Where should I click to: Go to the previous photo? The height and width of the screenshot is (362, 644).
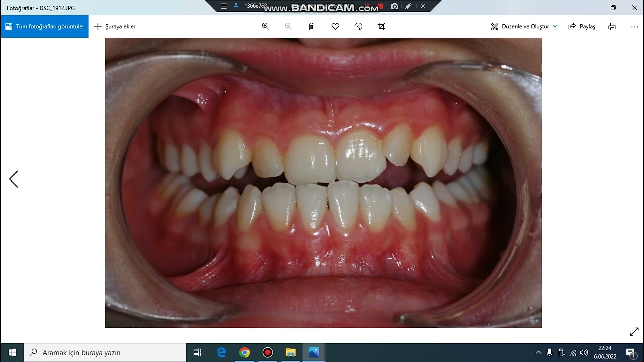click(x=14, y=179)
